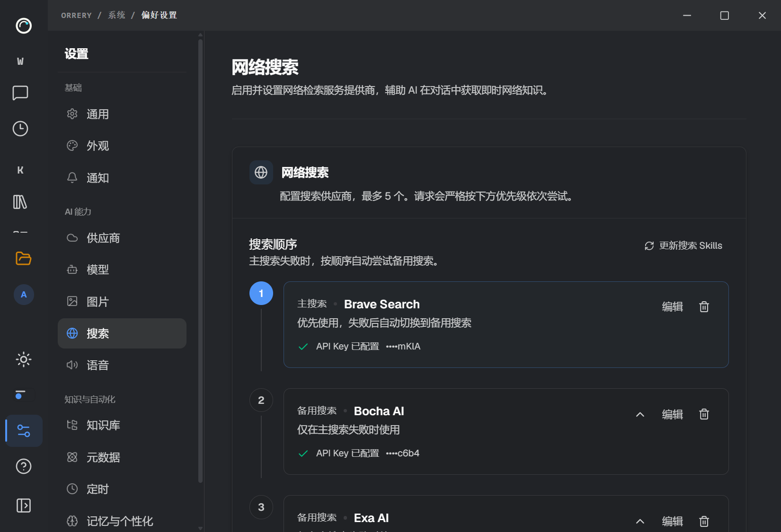Image resolution: width=781 pixels, height=532 pixels.
Task: Open the chat icon in the left rail
Action: click(20, 93)
